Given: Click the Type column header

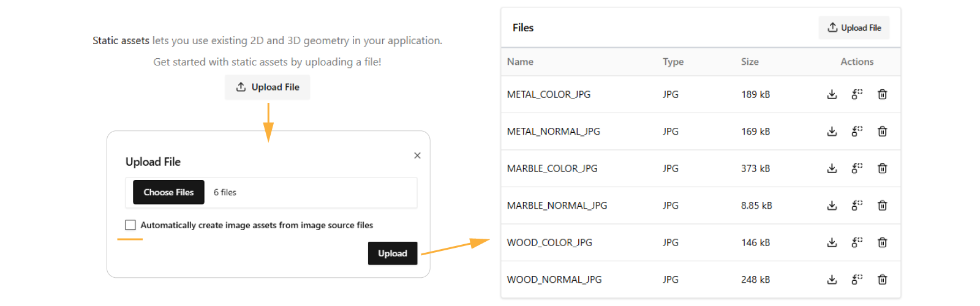Looking at the screenshot, I should pos(673,62).
